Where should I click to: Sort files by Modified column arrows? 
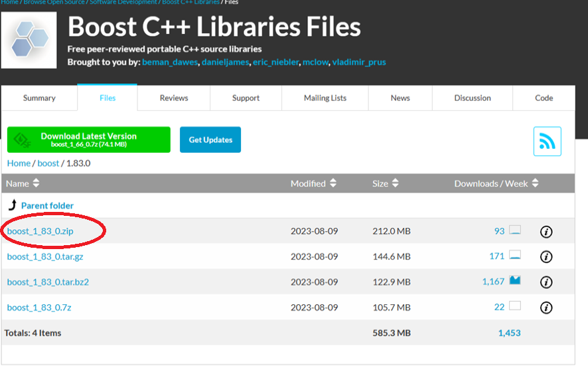pyautogui.click(x=333, y=183)
